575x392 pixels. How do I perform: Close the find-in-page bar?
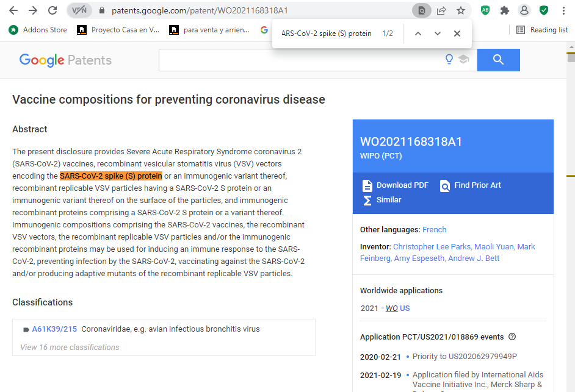(457, 34)
